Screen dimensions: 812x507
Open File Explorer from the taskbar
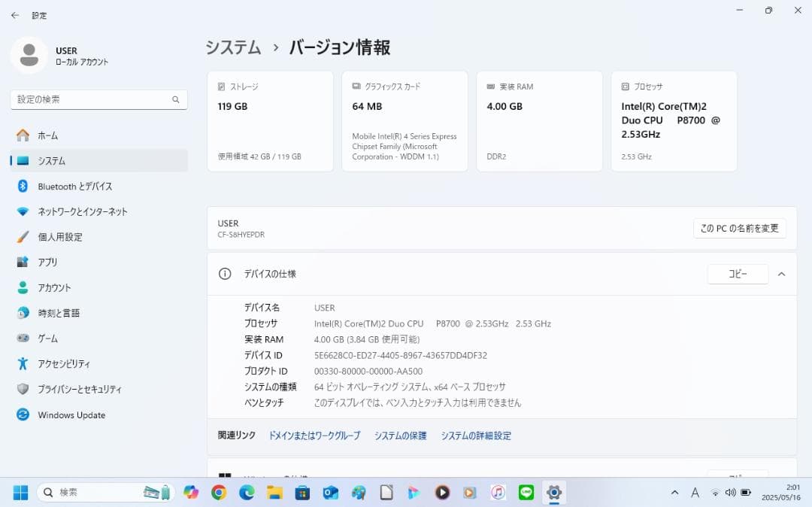tap(274, 493)
